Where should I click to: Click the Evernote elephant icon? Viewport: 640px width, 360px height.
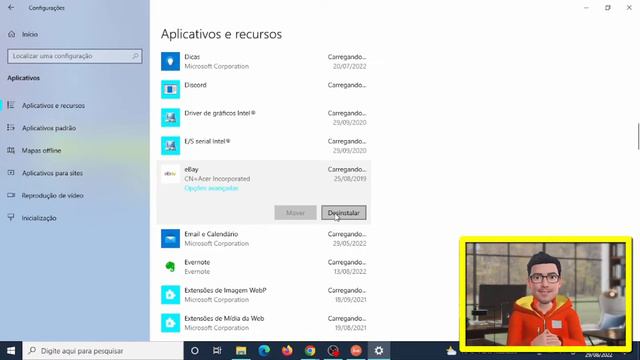170,267
